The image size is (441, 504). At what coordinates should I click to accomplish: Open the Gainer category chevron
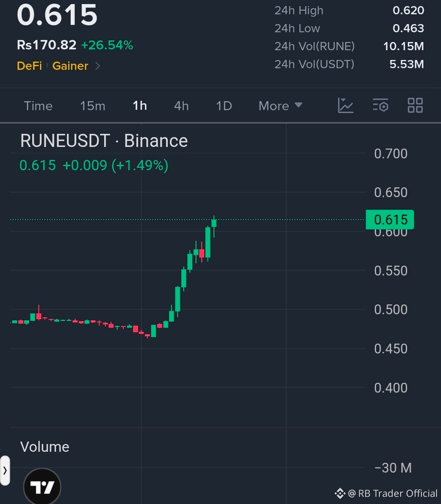click(x=98, y=66)
